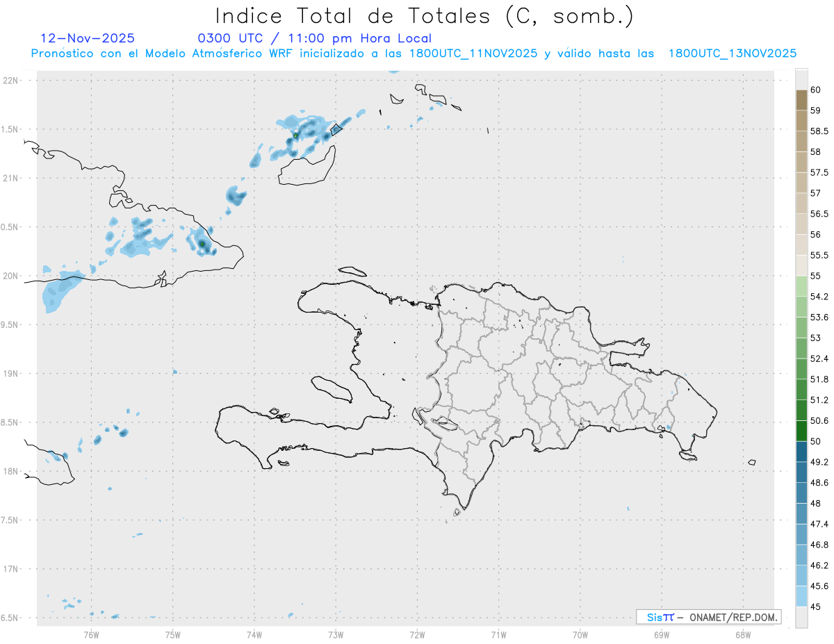
Task: Click the colorbar value "51.2"
Action: tap(819, 400)
